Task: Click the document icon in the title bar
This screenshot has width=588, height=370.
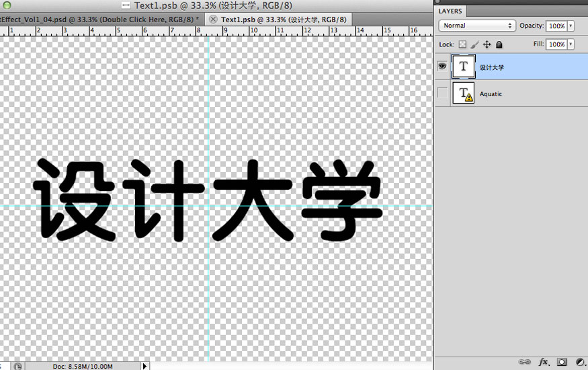Action: coord(126,5)
